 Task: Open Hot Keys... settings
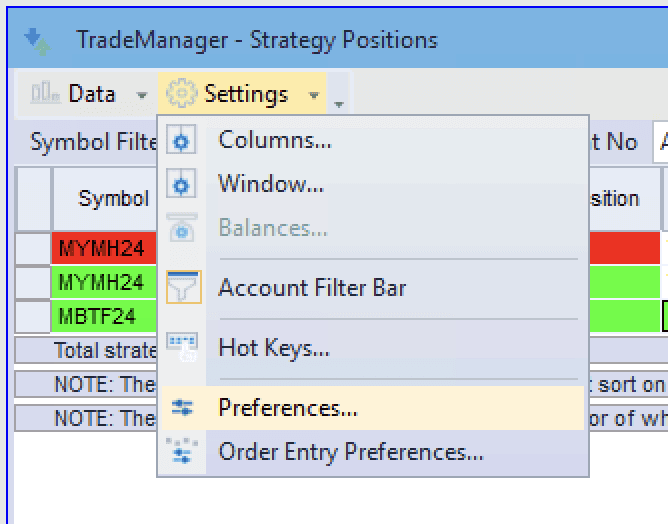[x=373, y=347]
